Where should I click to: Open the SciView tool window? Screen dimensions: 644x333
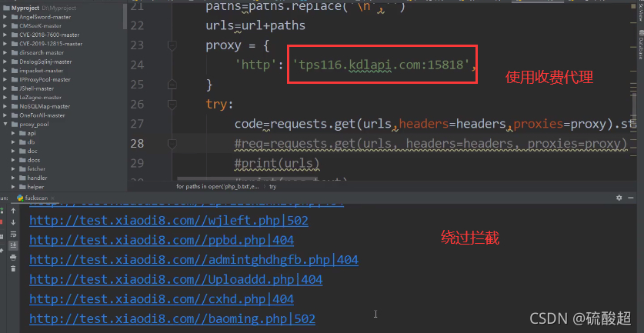(x=640, y=12)
